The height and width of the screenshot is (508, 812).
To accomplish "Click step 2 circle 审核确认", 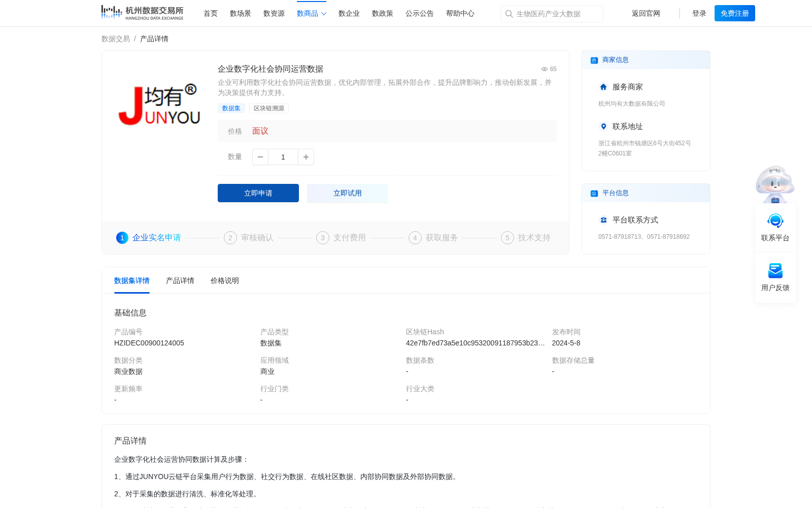I will (230, 238).
